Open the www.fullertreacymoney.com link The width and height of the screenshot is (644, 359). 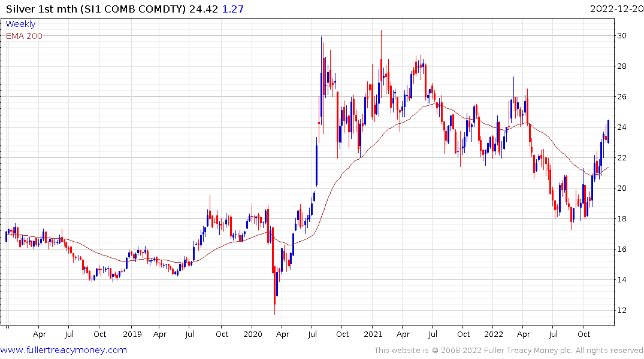(64, 350)
